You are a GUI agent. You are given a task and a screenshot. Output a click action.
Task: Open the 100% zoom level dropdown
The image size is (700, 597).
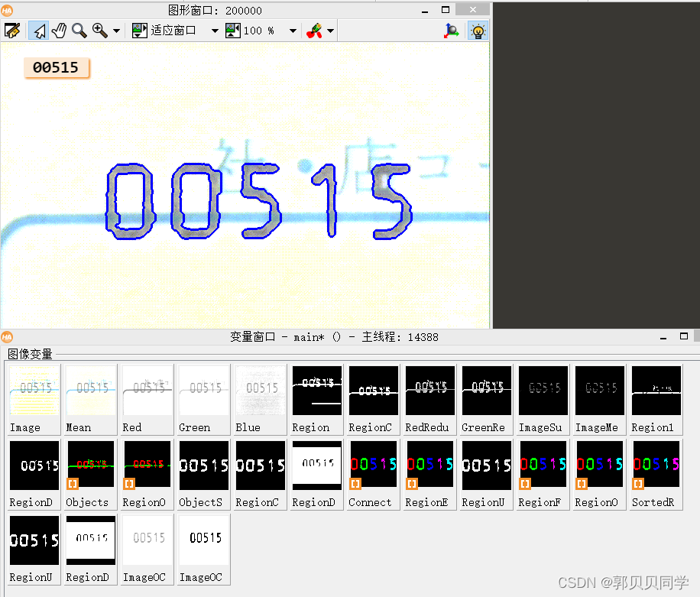[x=293, y=31]
